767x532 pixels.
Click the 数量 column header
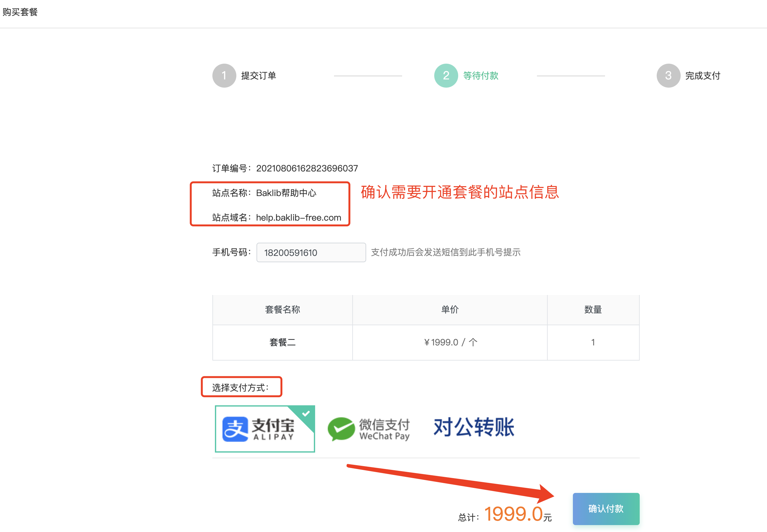(x=593, y=310)
